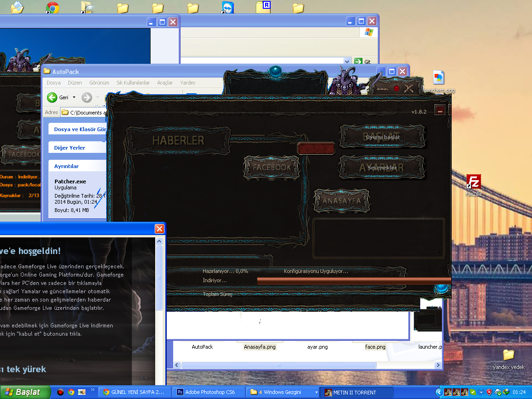Click FACEBOOK button in the left launcher window
The height and width of the screenshot is (399, 532).
21,154
